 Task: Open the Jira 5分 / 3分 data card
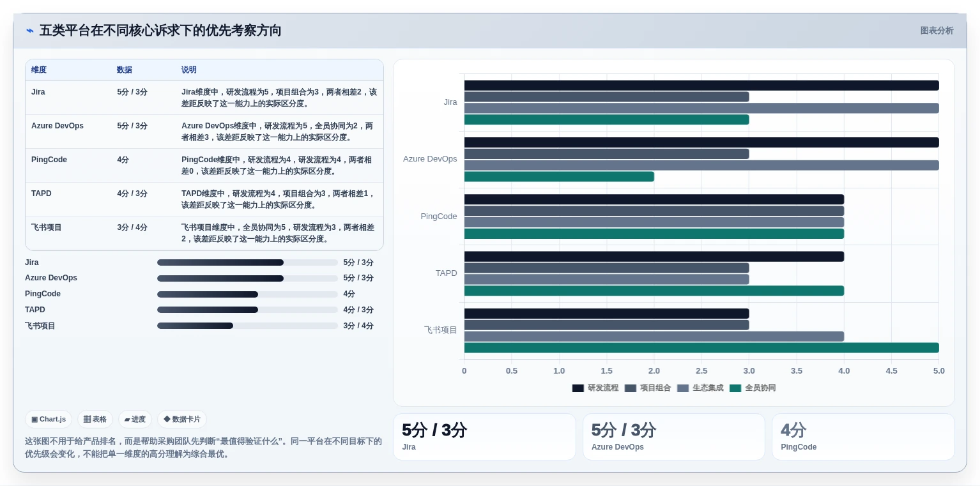pos(484,437)
